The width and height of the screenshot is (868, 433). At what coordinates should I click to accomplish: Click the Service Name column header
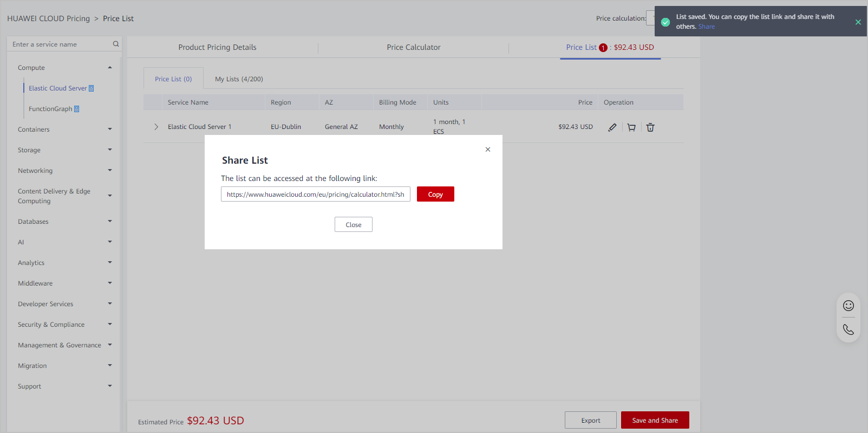tap(188, 102)
